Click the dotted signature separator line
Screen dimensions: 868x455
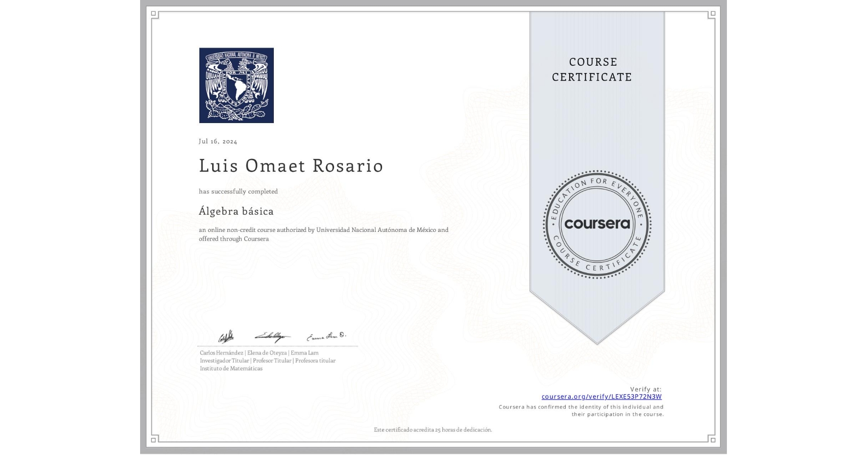pos(278,345)
